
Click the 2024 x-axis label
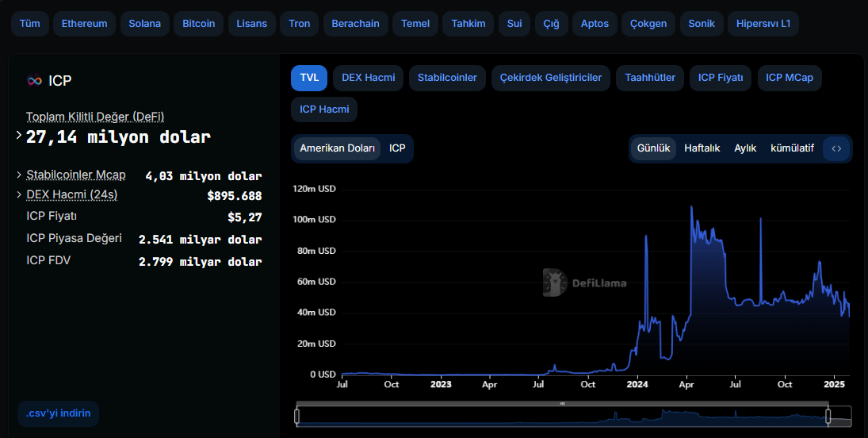637,384
